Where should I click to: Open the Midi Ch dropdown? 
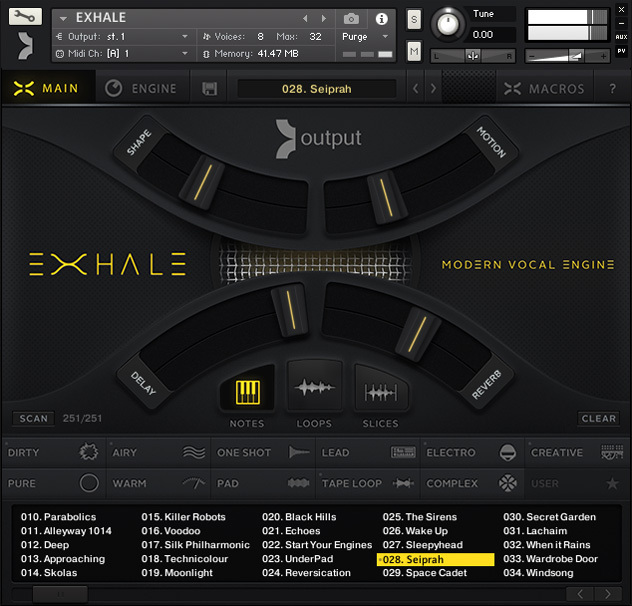(x=122, y=53)
